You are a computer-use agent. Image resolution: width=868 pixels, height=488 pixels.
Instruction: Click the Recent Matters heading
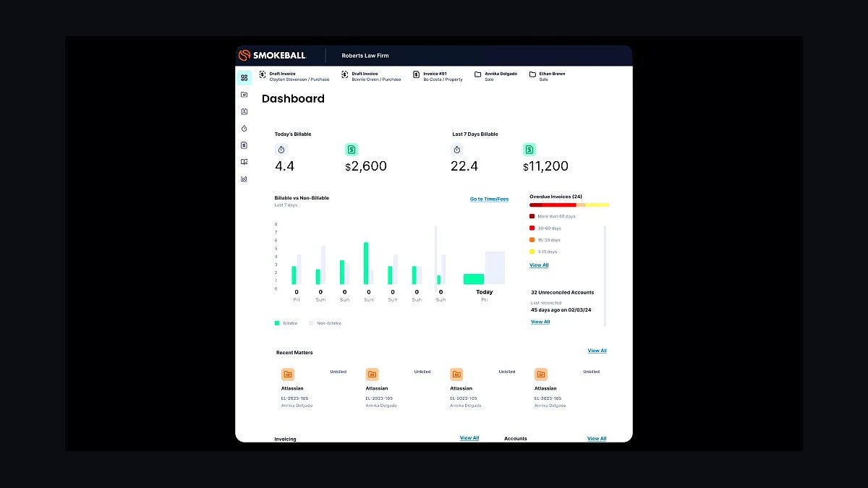[x=294, y=352]
